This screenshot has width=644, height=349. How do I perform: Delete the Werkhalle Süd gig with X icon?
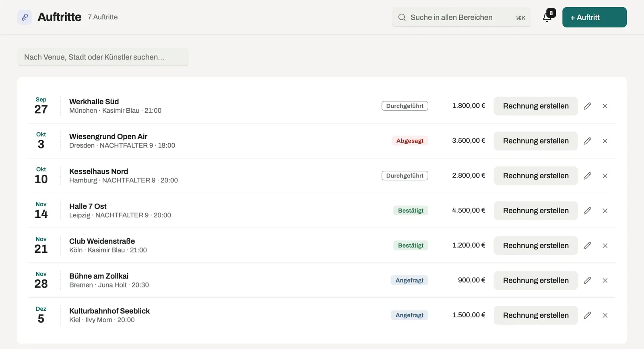(605, 106)
